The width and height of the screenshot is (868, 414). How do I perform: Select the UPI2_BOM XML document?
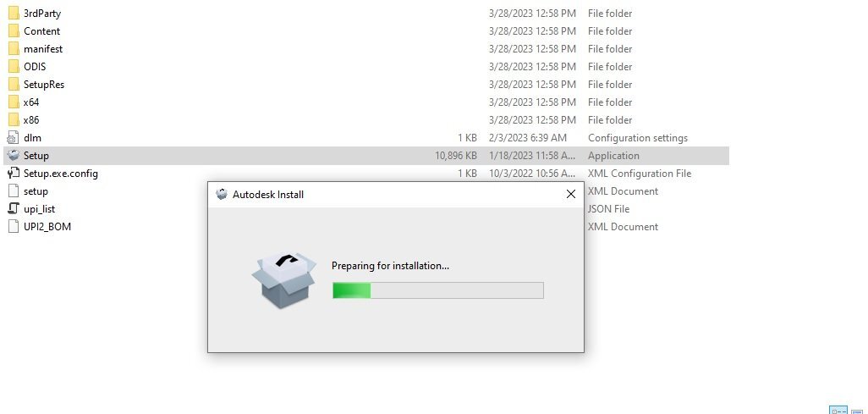pyautogui.click(x=47, y=227)
